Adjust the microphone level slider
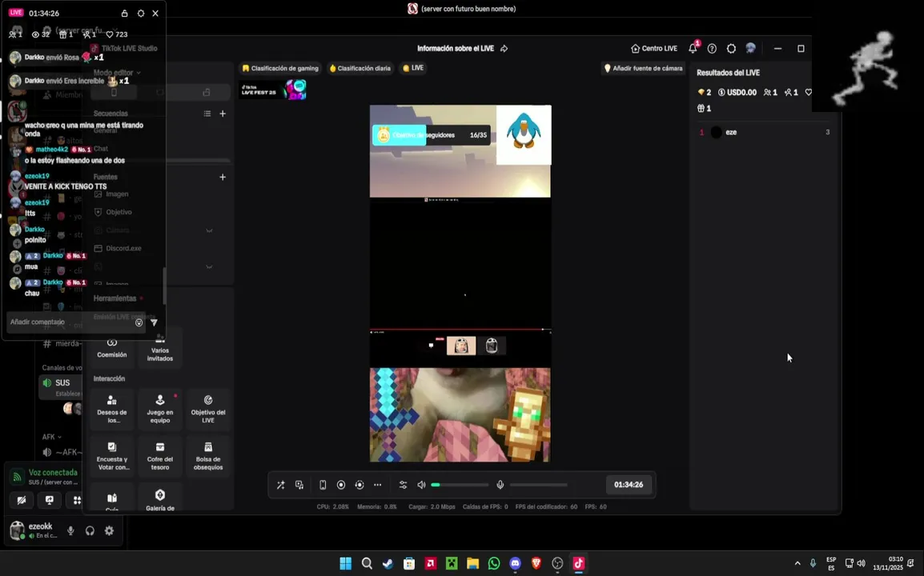924x576 pixels. [539, 485]
